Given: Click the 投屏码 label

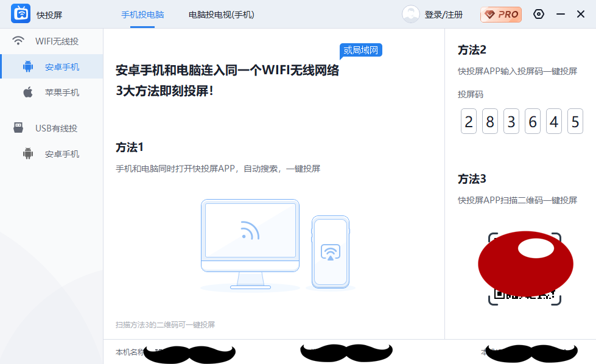Looking at the screenshot, I should pos(471,94).
